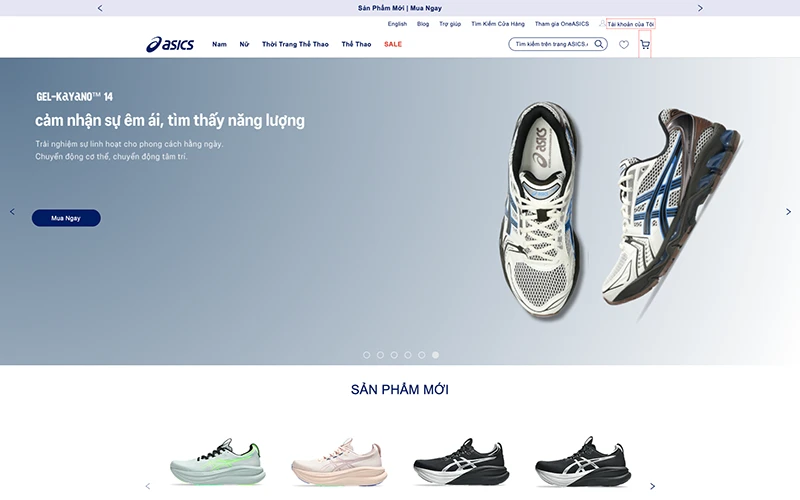This screenshot has height=500, width=800.
Task: Switch language to English
Action: coord(397,24)
